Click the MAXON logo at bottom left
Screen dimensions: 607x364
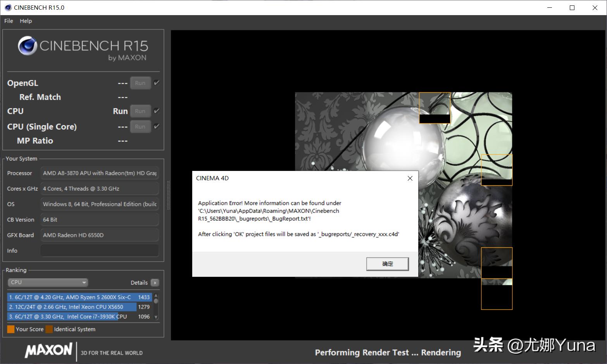coord(48,350)
